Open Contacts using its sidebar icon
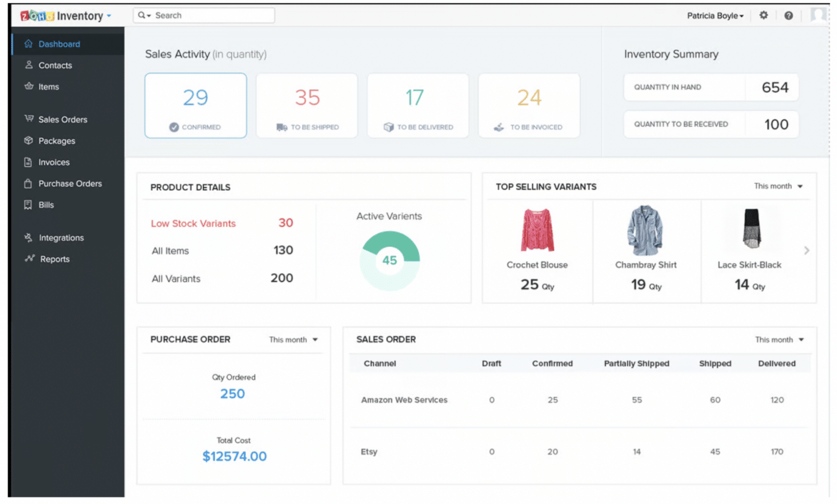Image resolution: width=837 pixels, height=504 pixels. tap(28, 65)
